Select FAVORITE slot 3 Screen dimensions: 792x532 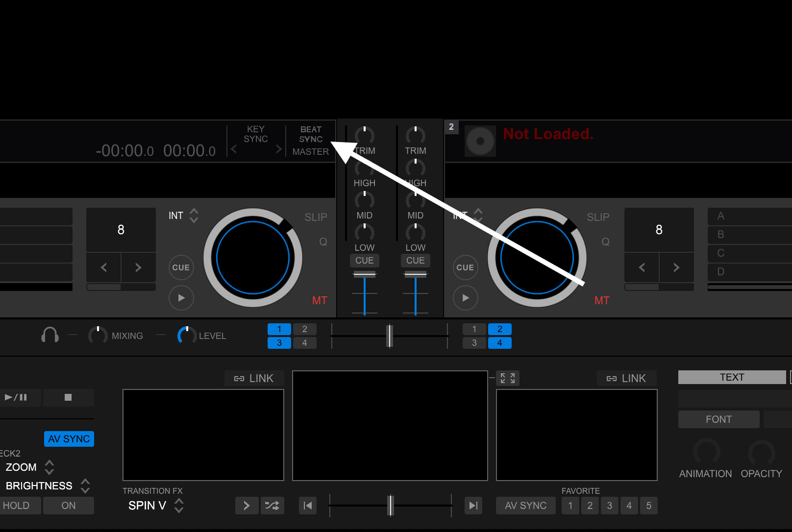609,506
